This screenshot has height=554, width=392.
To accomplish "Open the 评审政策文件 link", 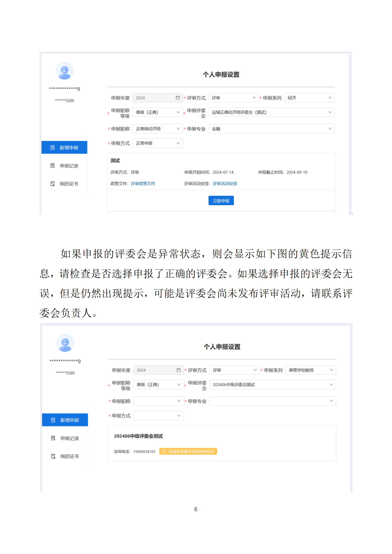I will pyautogui.click(x=143, y=184).
